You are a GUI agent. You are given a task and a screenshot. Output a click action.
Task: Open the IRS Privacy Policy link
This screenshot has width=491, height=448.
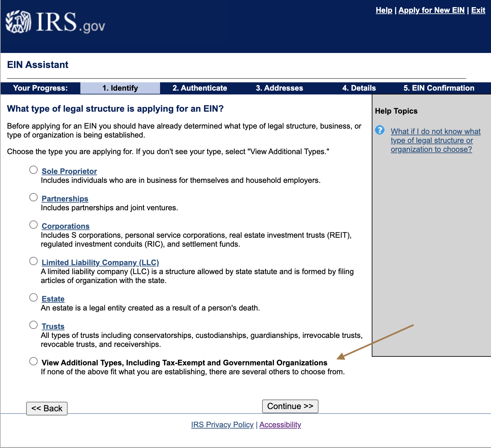(x=222, y=425)
